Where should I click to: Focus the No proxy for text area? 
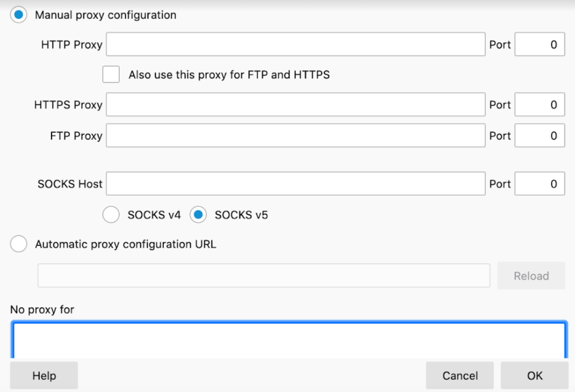pos(289,340)
